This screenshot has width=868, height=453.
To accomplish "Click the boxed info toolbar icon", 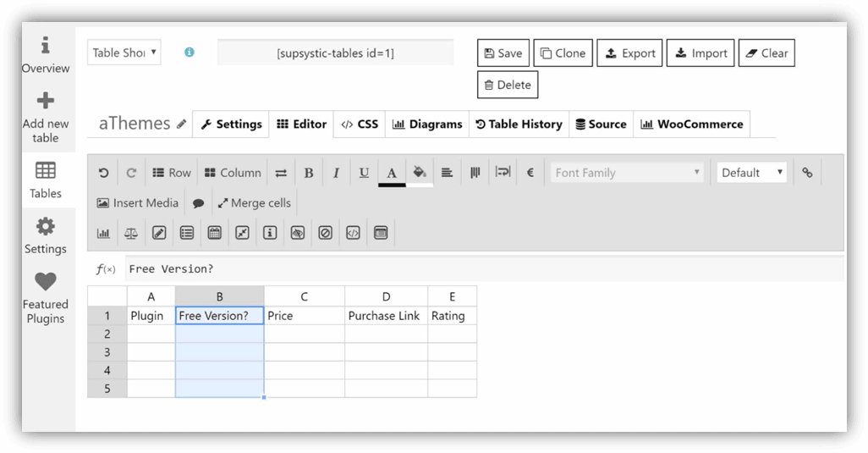I will tap(270, 233).
